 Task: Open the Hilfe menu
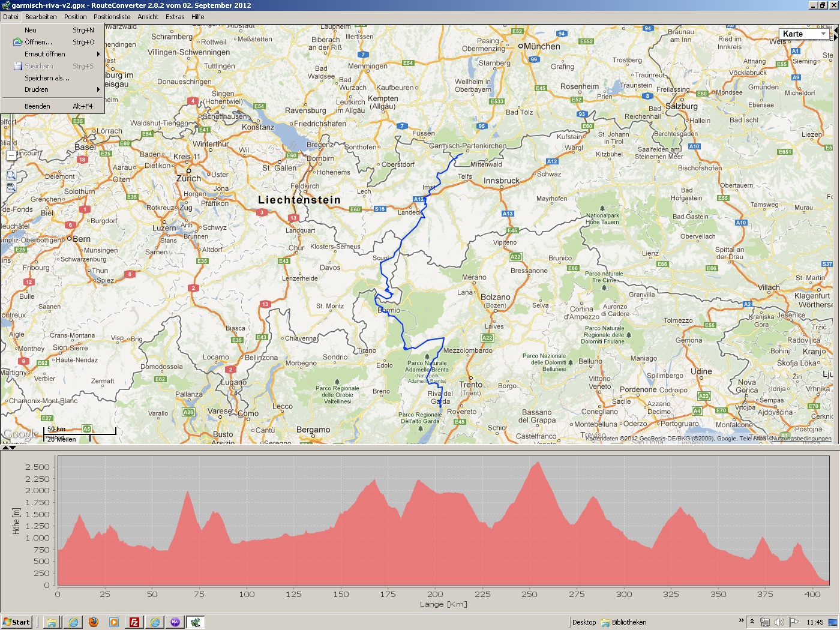198,17
